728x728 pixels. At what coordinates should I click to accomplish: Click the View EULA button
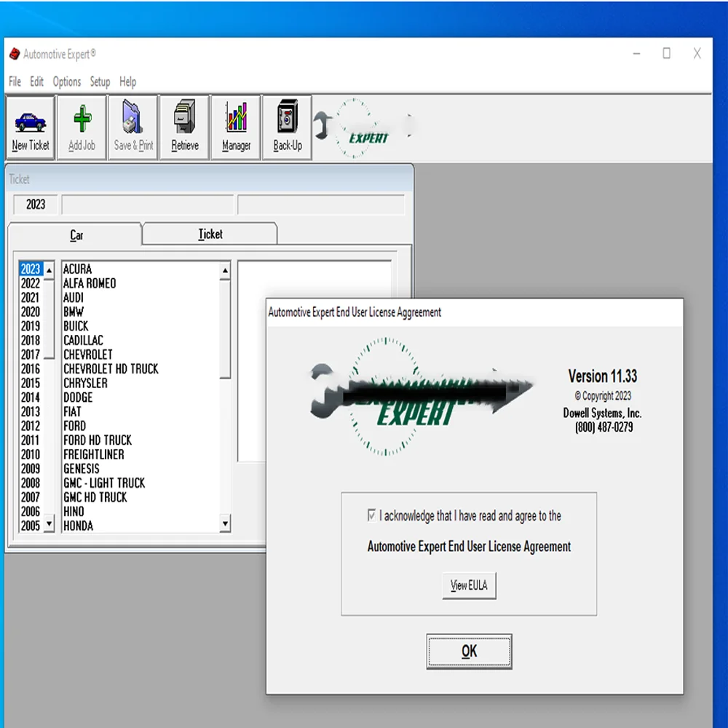click(469, 585)
